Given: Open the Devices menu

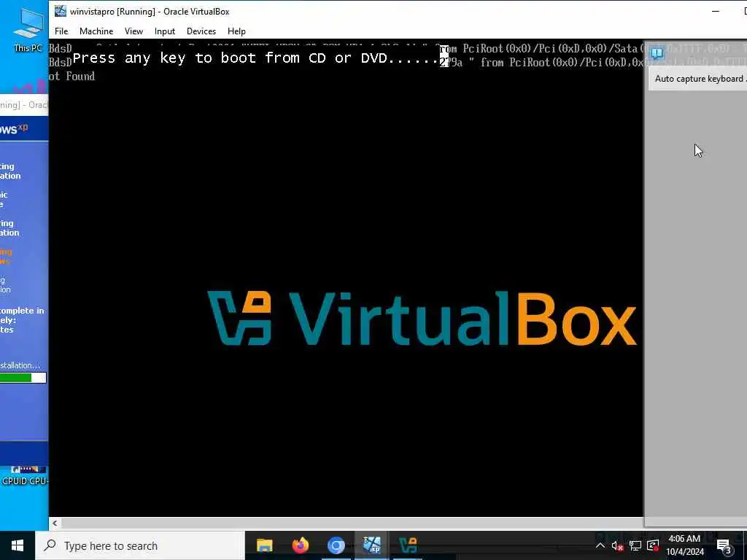Looking at the screenshot, I should click(x=201, y=31).
